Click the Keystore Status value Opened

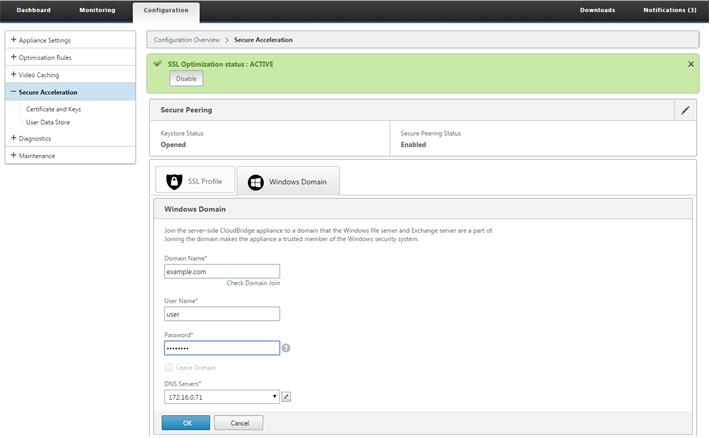coord(173,144)
